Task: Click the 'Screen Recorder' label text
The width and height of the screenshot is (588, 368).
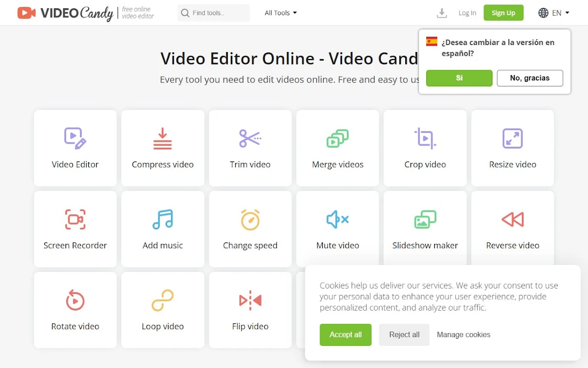Action: point(75,245)
